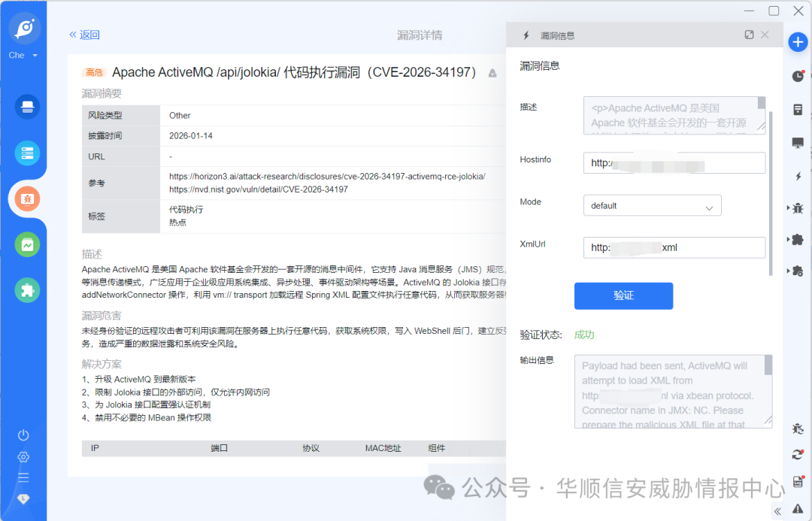
Task: Click the monitor icon in the right toolbar
Action: click(x=798, y=143)
